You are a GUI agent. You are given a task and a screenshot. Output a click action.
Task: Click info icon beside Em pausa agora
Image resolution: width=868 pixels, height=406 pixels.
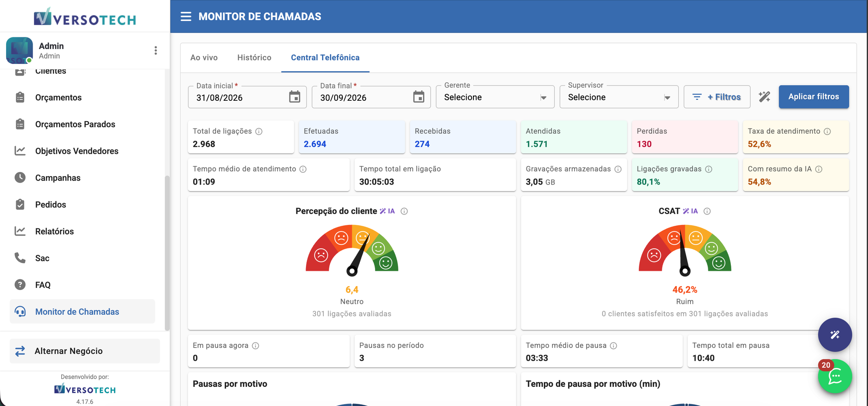click(x=256, y=346)
